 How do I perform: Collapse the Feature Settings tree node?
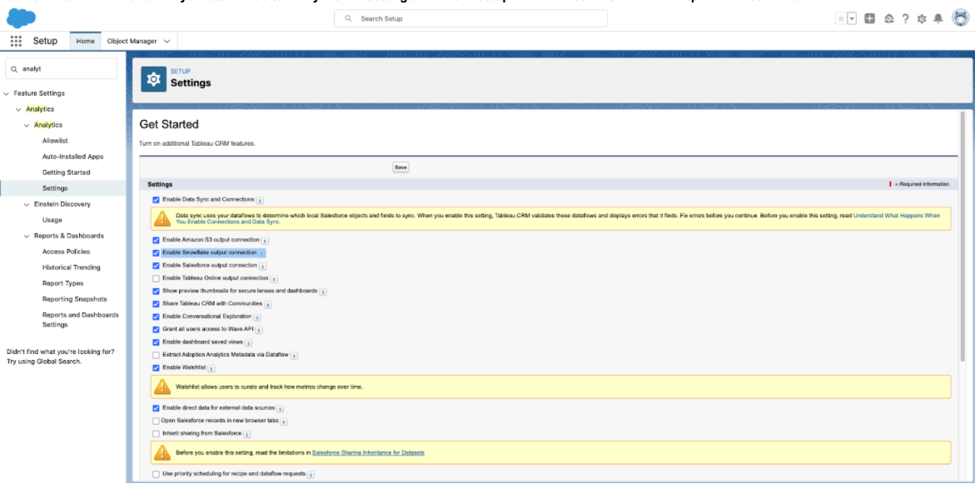(x=7, y=93)
